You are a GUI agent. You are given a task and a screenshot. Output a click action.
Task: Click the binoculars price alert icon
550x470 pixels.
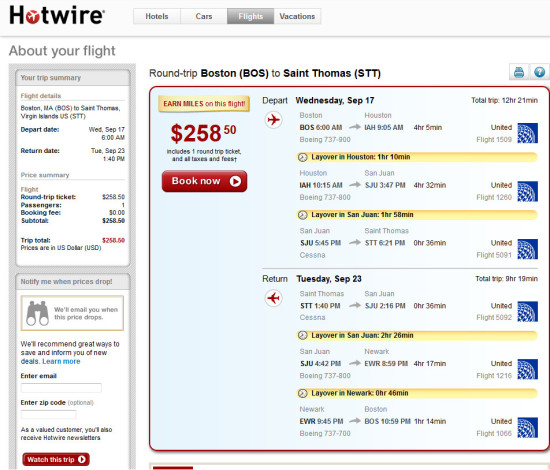point(38,313)
